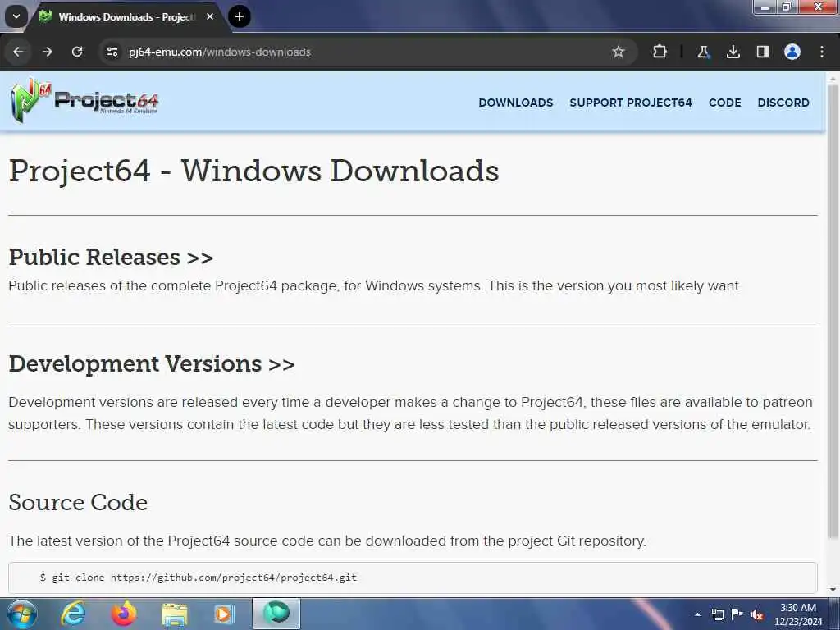Open the network tray icon
This screenshot has width=840, height=630.
point(718,614)
